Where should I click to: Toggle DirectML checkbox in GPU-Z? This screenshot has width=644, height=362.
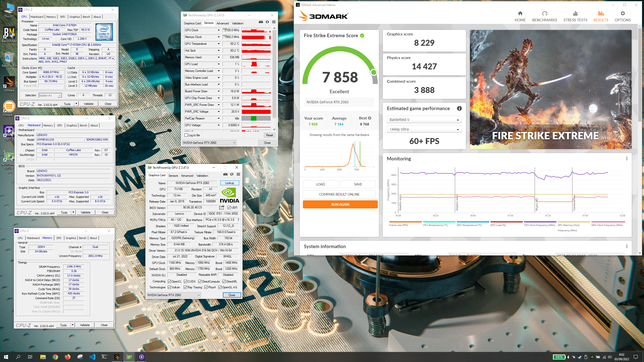click(x=224, y=282)
